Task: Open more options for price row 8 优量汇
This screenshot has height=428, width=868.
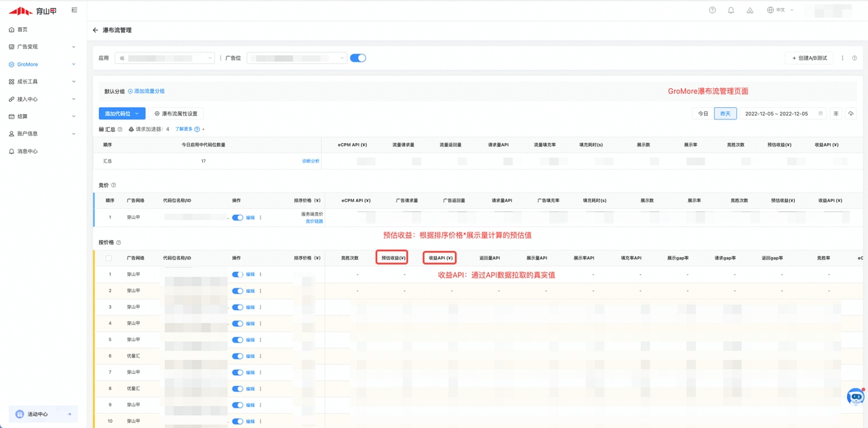Action: pyautogui.click(x=260, y=389)
